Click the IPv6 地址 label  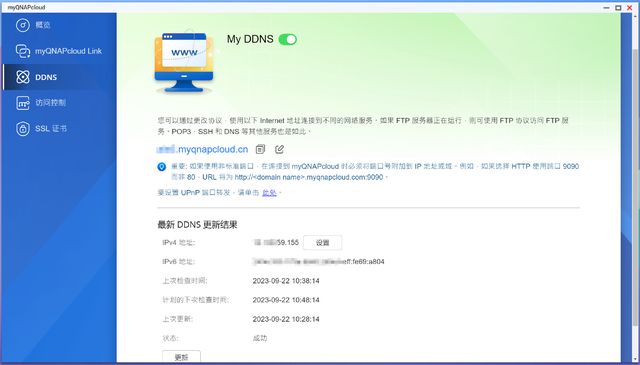click(x=179, y=262)
